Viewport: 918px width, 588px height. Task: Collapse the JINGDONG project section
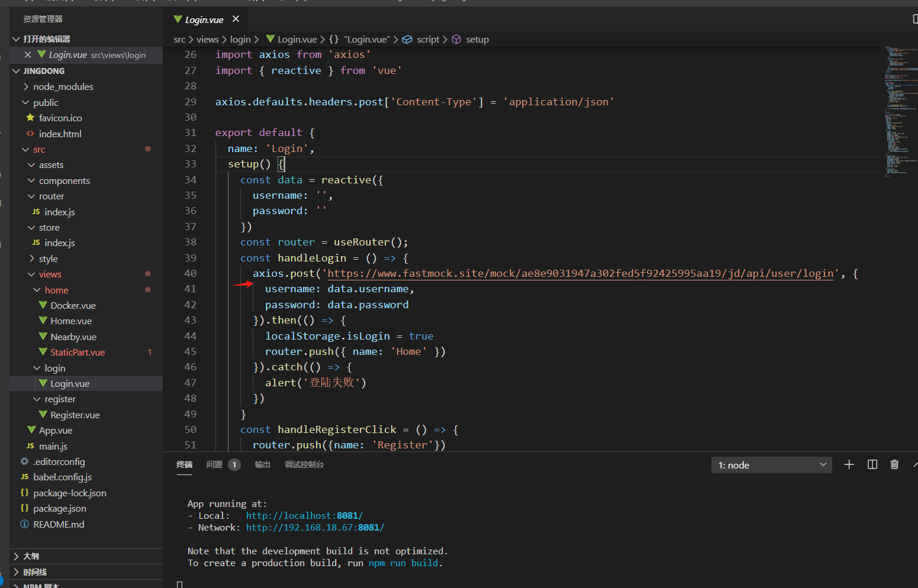[x=44, y=71]
